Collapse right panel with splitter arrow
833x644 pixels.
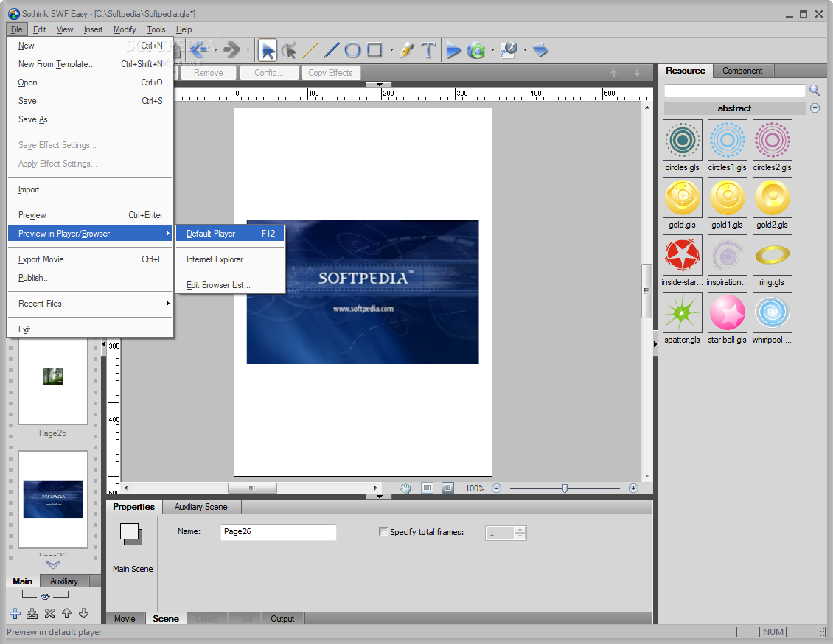[655, 344]
